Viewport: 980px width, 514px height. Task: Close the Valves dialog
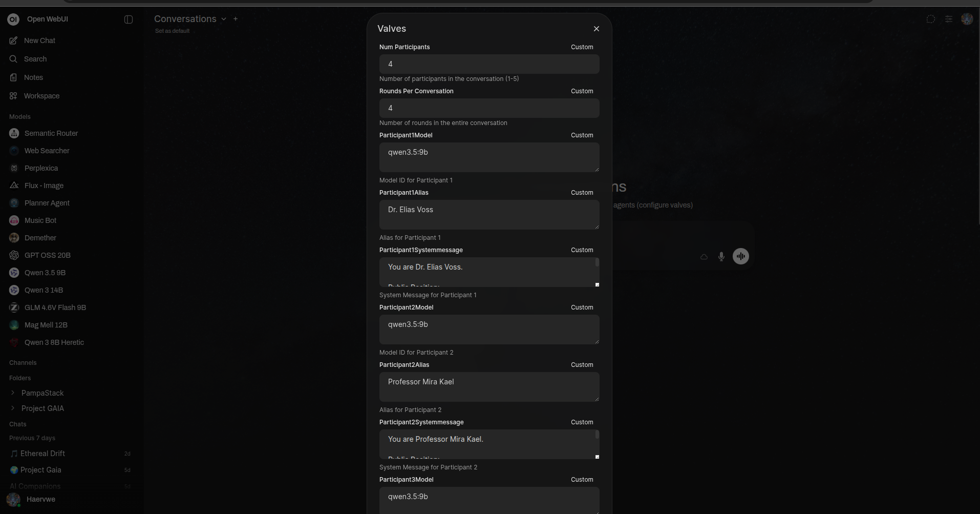[596, 29]
